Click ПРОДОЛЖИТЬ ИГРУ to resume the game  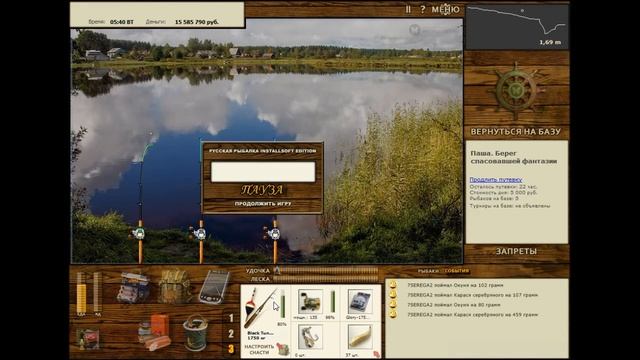263,204
